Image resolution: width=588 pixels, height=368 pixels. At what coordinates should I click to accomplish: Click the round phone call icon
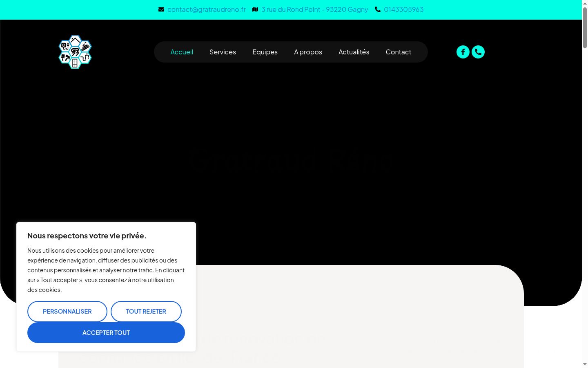point(478,52)
